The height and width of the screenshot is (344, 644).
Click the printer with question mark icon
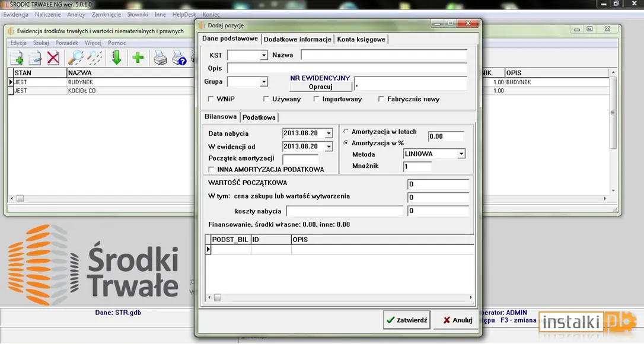click(x=179, y=58)
